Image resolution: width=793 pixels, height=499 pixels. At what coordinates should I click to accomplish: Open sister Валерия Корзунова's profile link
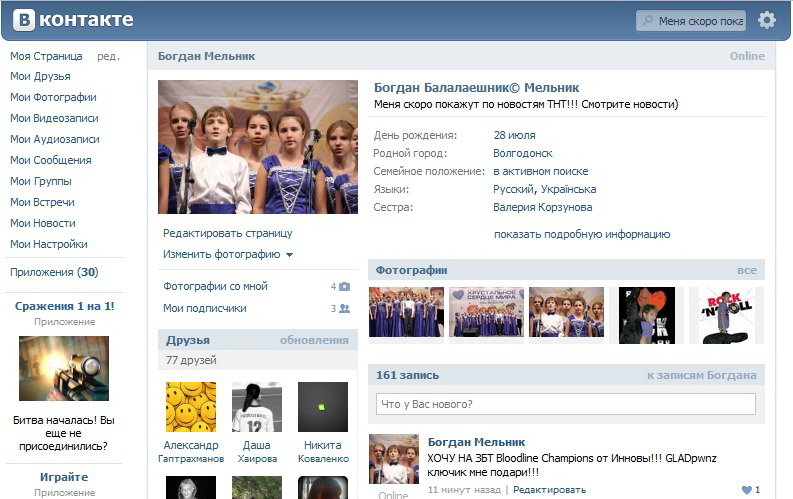[542, 208]
